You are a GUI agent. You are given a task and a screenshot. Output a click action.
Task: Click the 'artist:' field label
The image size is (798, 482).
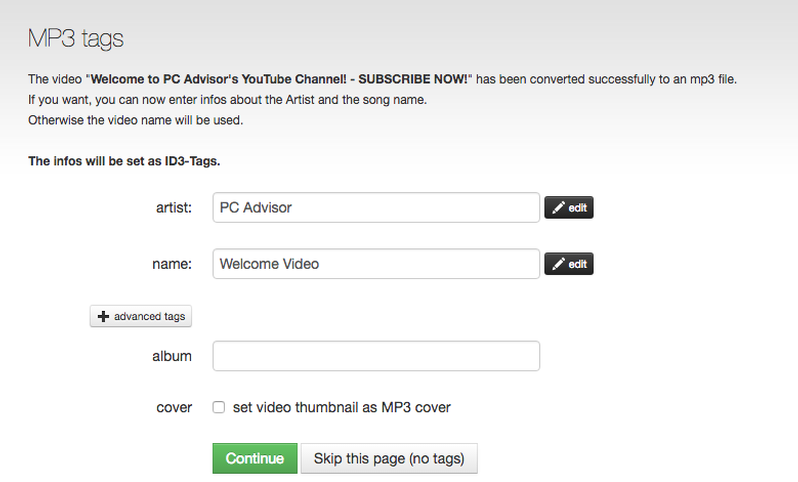point(173,208)
